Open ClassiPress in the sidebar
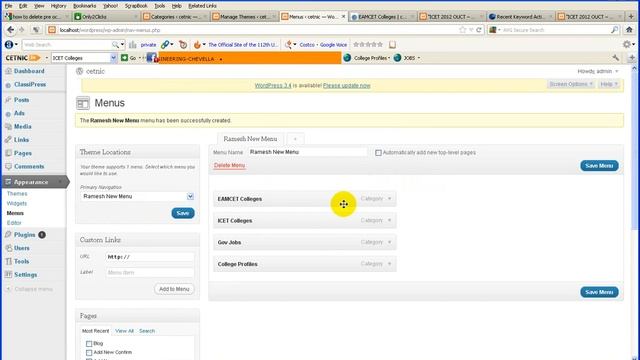This screenshot has width=640, height=360. coord(30,84)
